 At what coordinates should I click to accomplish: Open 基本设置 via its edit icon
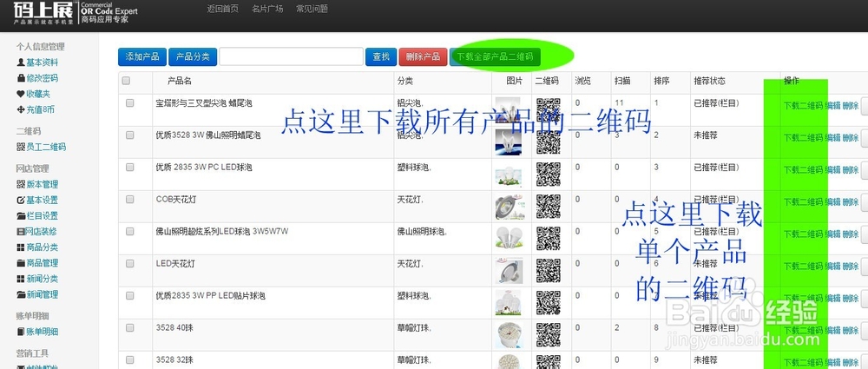[21, 200]
